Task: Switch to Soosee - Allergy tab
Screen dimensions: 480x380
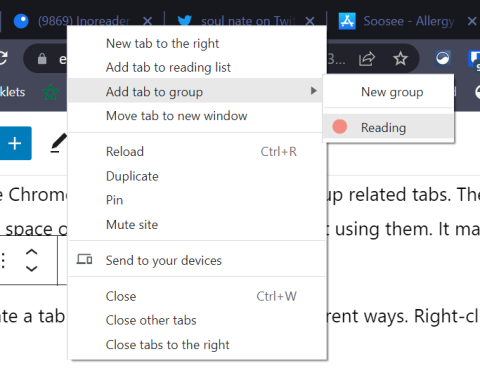Action: [409, 21]
